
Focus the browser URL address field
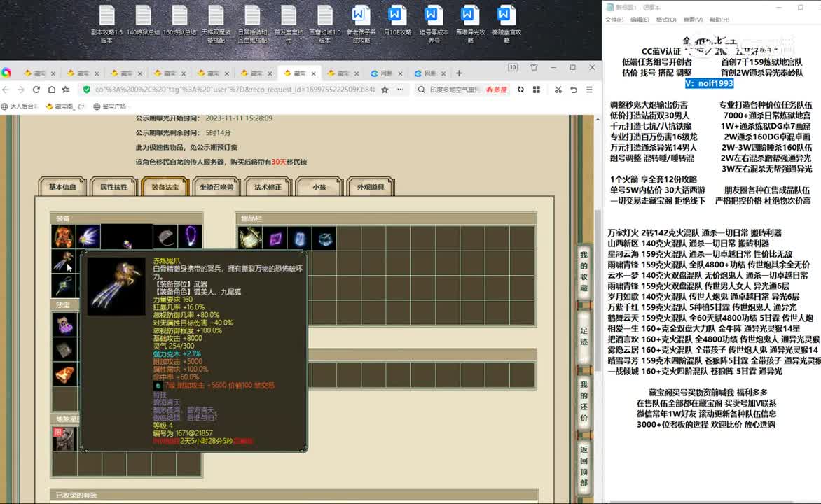coord(235,90)
